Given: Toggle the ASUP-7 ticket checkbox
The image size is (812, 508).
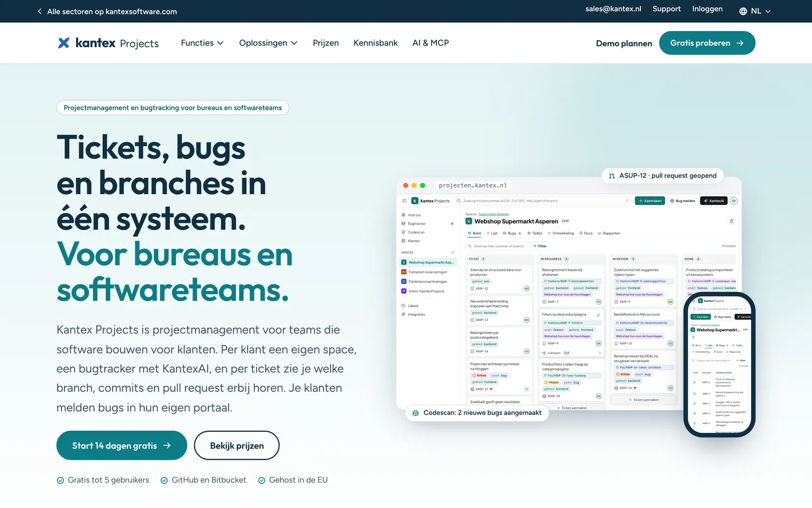Looking at the screenshot, I should [x=545, y=302].
